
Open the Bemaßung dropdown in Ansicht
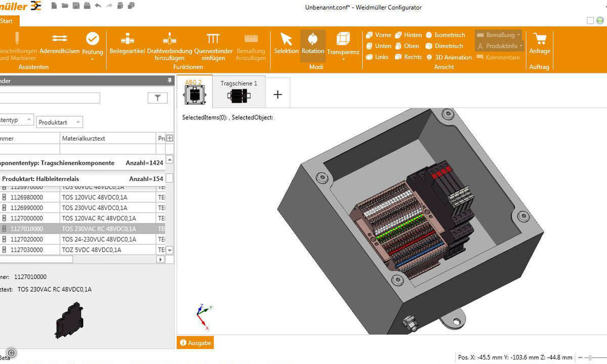click(x=518, y=35)
